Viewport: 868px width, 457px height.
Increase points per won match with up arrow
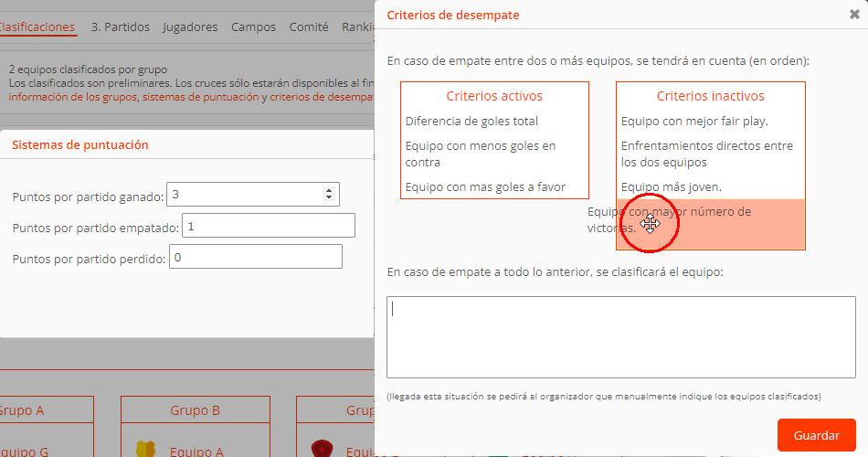[x=329, y=190]
